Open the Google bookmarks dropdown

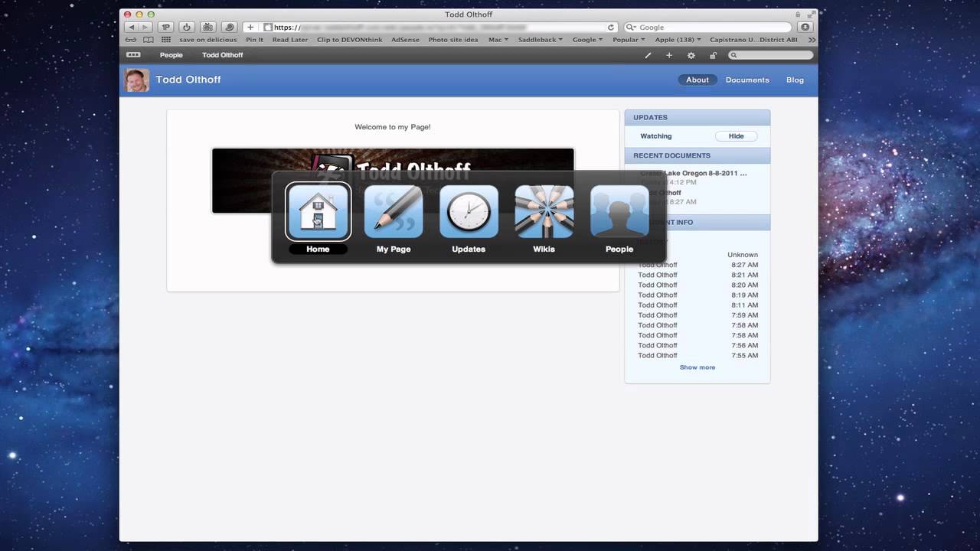pos(588,40)
